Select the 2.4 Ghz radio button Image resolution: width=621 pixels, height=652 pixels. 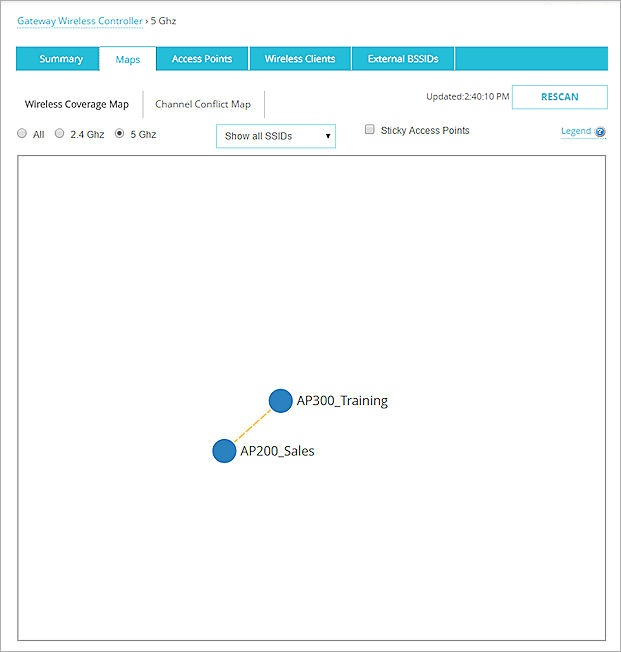[x=59, y=133]
